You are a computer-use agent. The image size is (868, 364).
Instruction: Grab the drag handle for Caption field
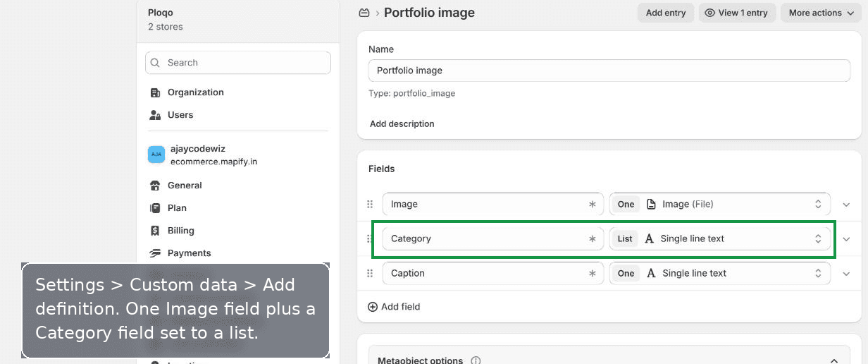pyautogui.click(x=370, y=273)
